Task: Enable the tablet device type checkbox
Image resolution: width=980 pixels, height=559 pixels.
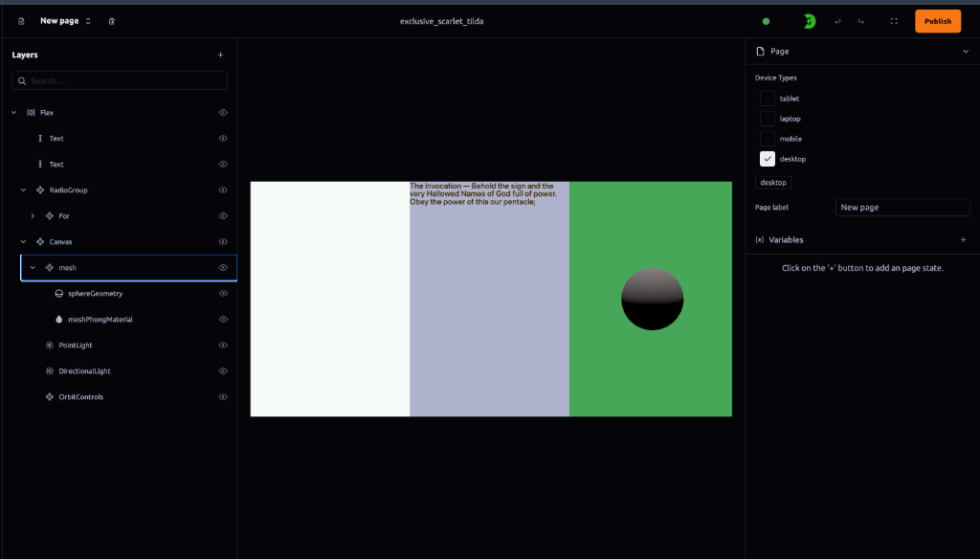Action: point(768,99)
